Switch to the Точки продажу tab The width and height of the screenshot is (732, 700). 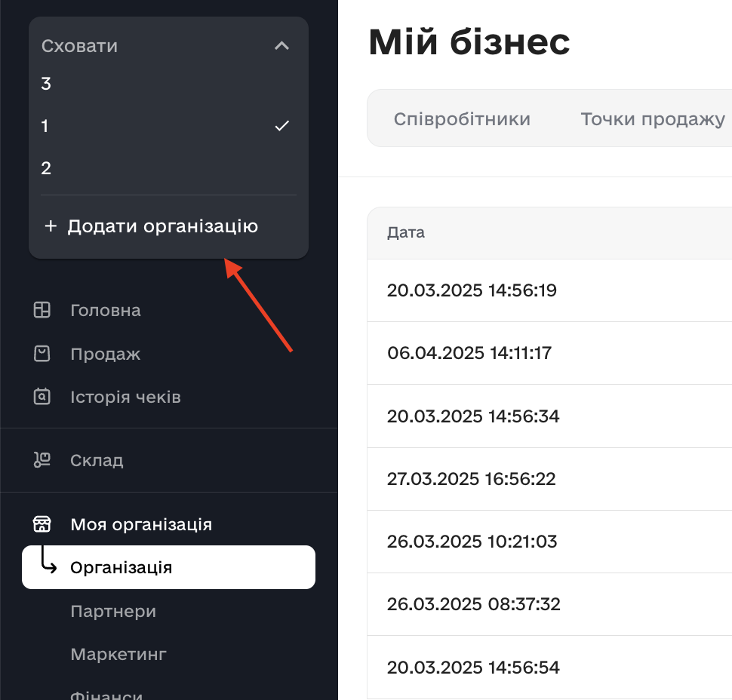tap(652, 119)
